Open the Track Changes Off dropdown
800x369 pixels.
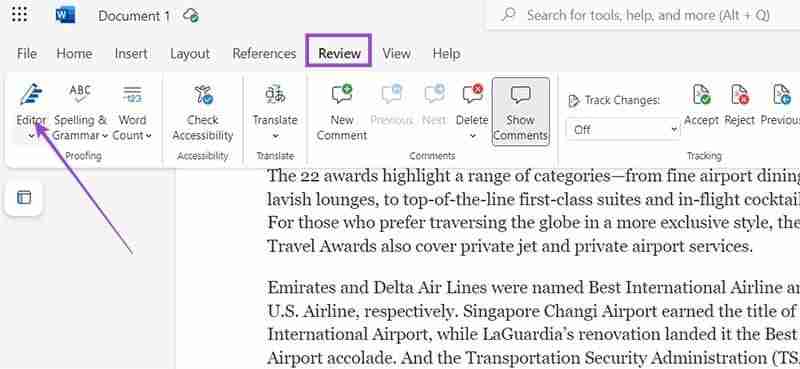(623, 130)
